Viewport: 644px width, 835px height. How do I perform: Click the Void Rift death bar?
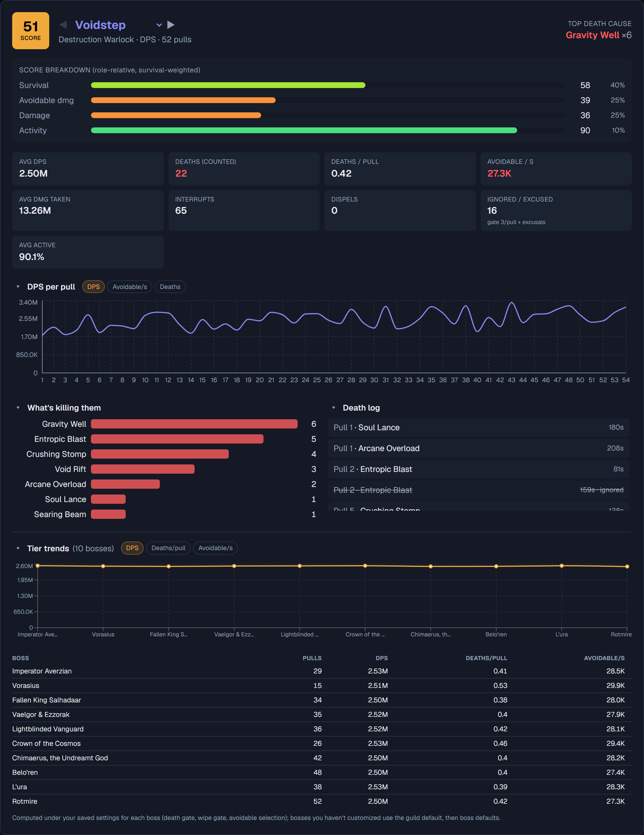pyautogui.click(x=143, y=469)
